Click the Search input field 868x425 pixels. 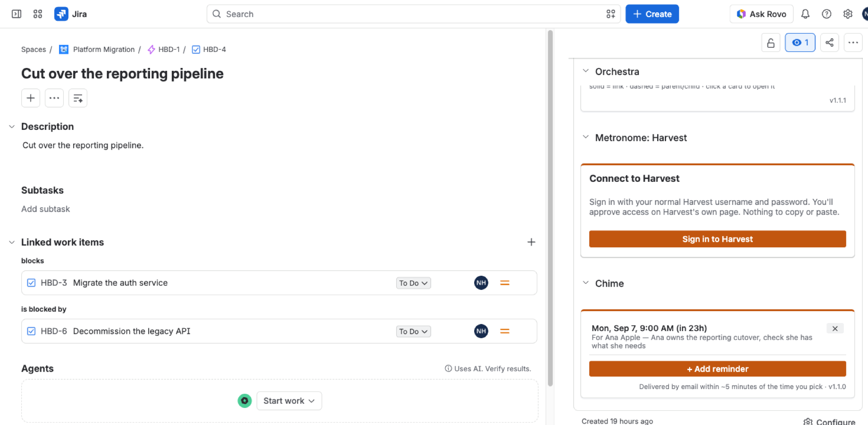coord(413,14)
